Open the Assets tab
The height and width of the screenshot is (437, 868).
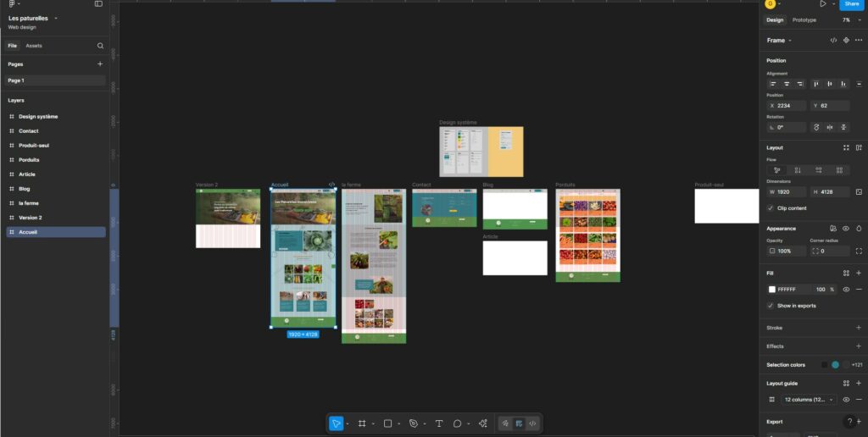34,46
